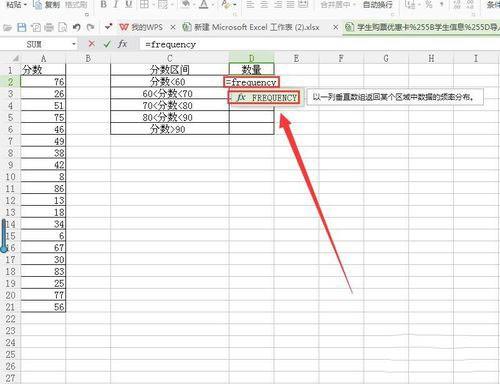Select row 22 header
Screen dimensions: 500x384
[10, 319]
